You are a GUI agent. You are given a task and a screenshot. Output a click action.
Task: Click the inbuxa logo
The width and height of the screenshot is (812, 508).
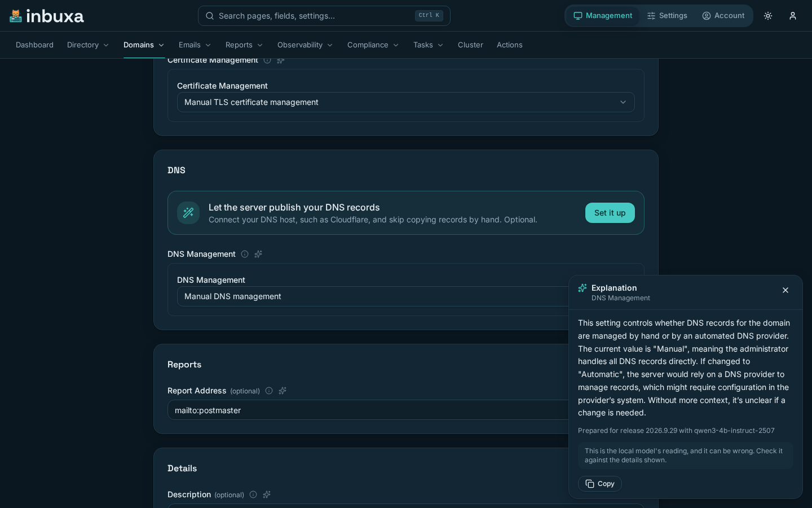tap(47, 16)
